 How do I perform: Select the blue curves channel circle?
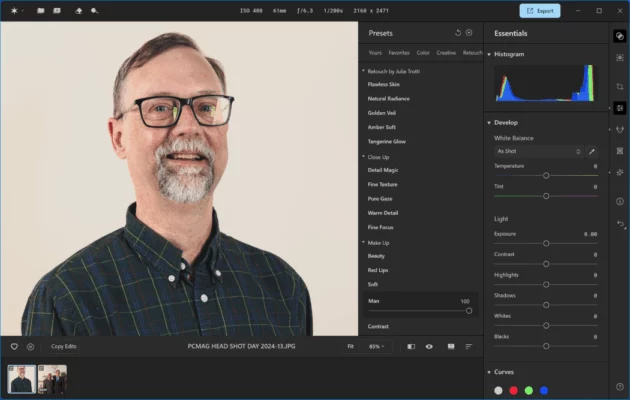544,390
